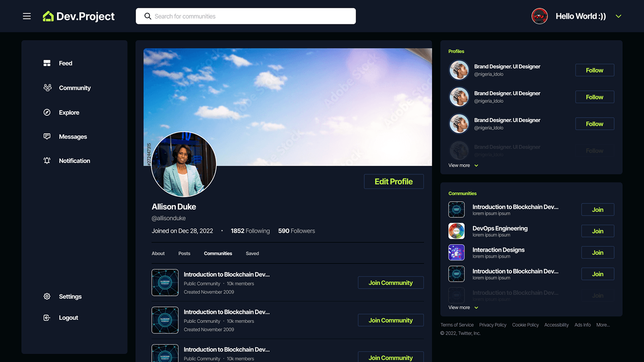Open the Accessibility link
The height and width of the screenshot is (362, 644).
pos(557,325)
